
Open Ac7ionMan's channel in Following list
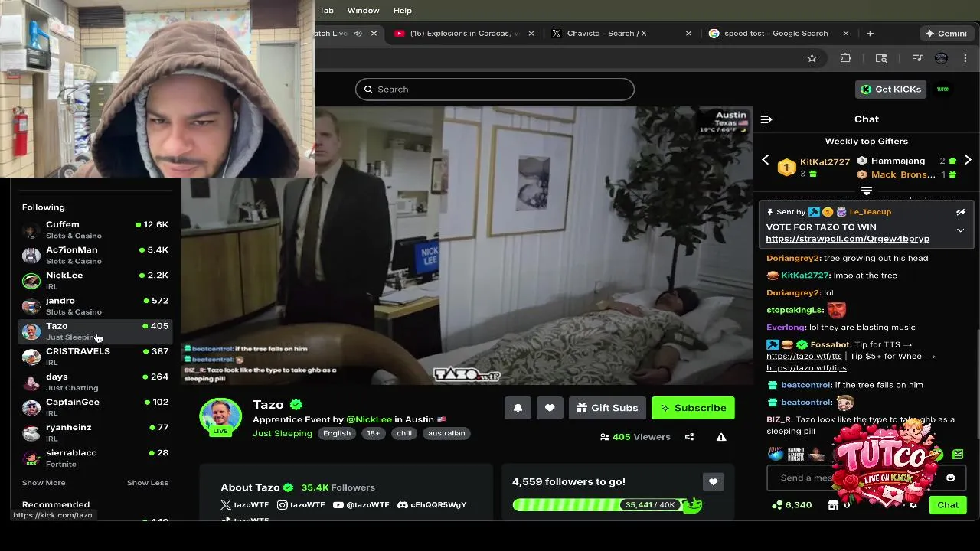tap(96, 255)
